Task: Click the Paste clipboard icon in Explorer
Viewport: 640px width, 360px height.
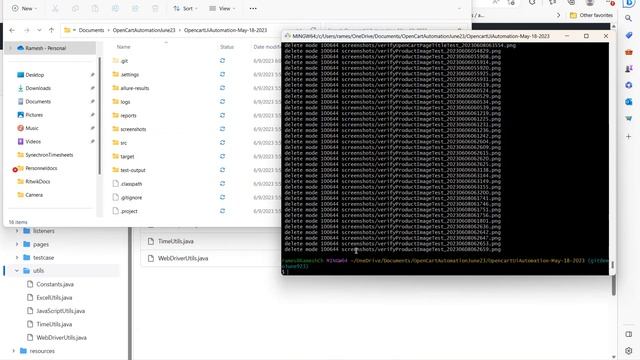Action: [95, 9]
